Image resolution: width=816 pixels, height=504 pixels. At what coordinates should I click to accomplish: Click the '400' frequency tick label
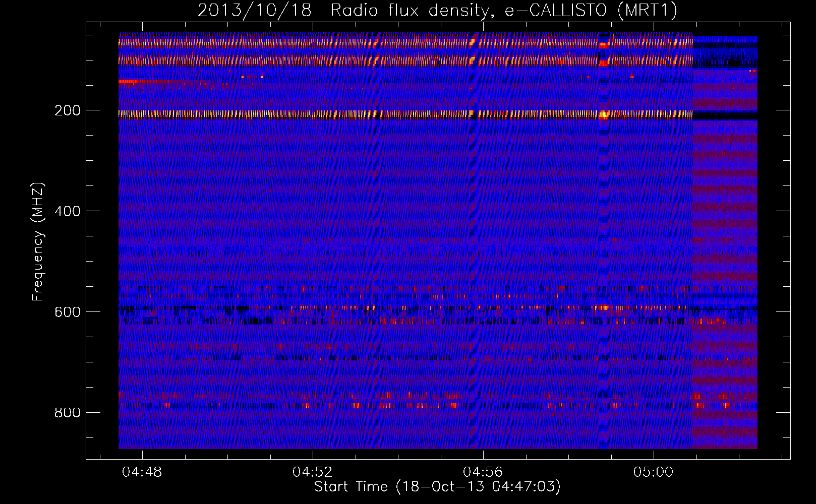click(68, 211)
